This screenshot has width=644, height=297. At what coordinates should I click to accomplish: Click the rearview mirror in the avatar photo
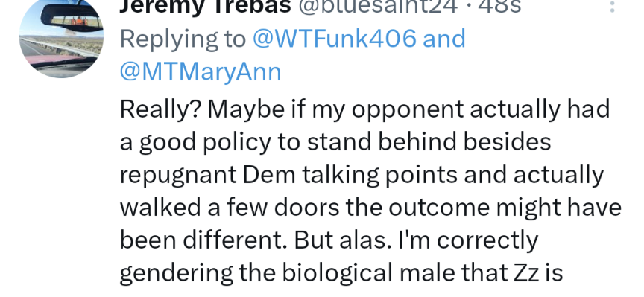pyautogui.click(x=72, y=17)
